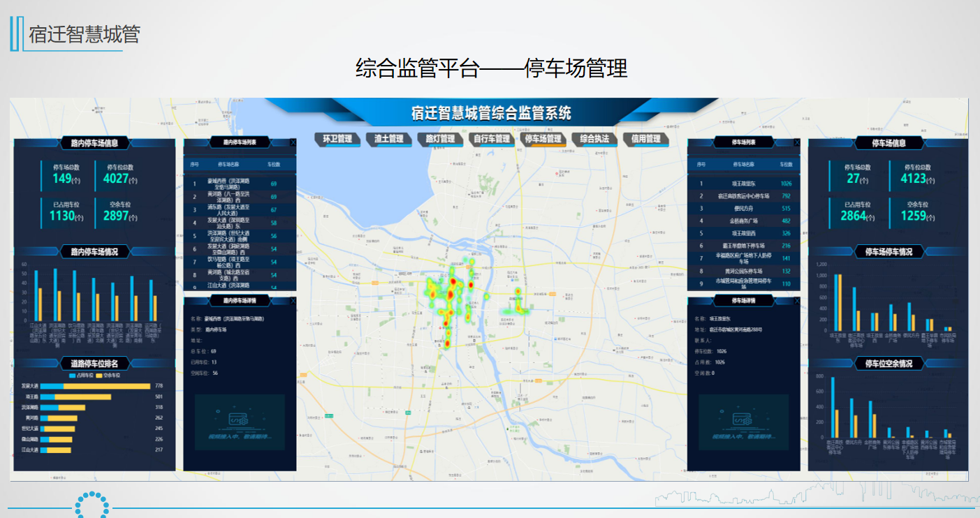Switch to the 信用管理 tab

tap(646, 139)
